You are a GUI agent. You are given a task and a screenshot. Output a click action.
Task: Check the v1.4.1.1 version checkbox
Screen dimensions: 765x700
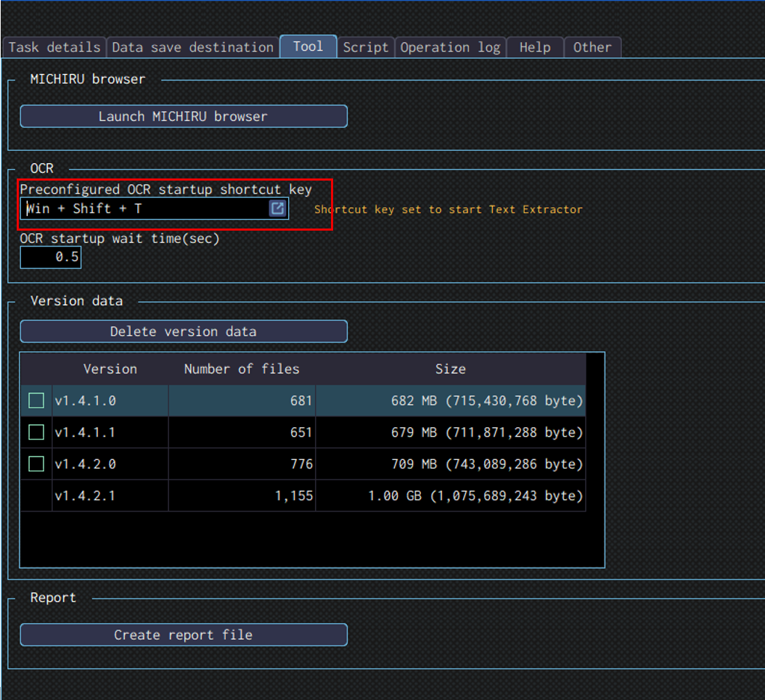point(36,432)
